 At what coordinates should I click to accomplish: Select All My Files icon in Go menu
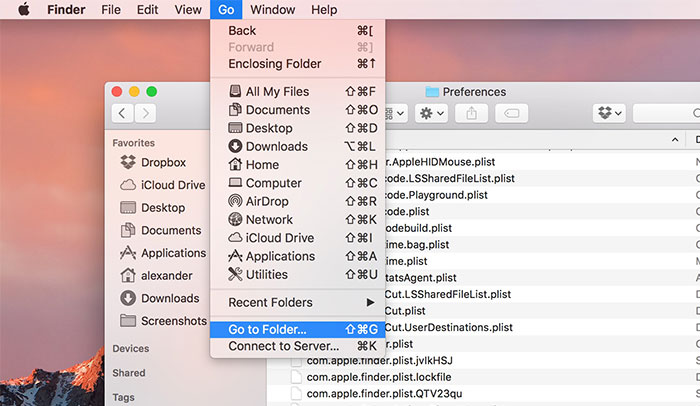pos(235,91)
